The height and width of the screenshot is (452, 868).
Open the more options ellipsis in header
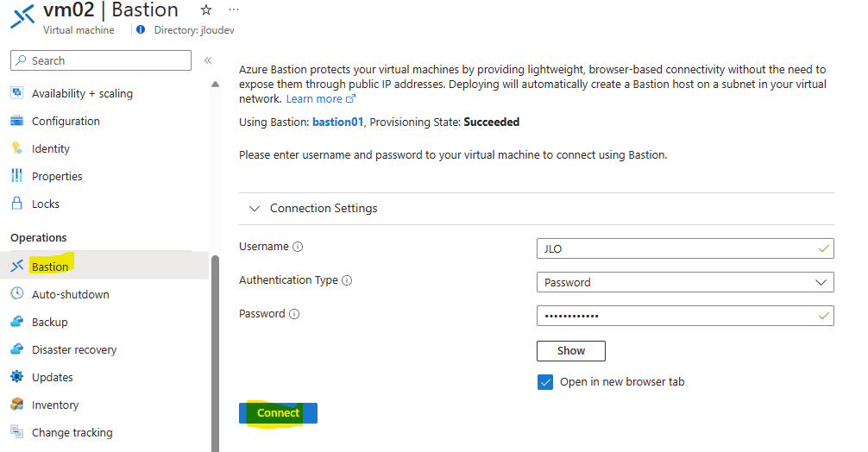(234, 9)
